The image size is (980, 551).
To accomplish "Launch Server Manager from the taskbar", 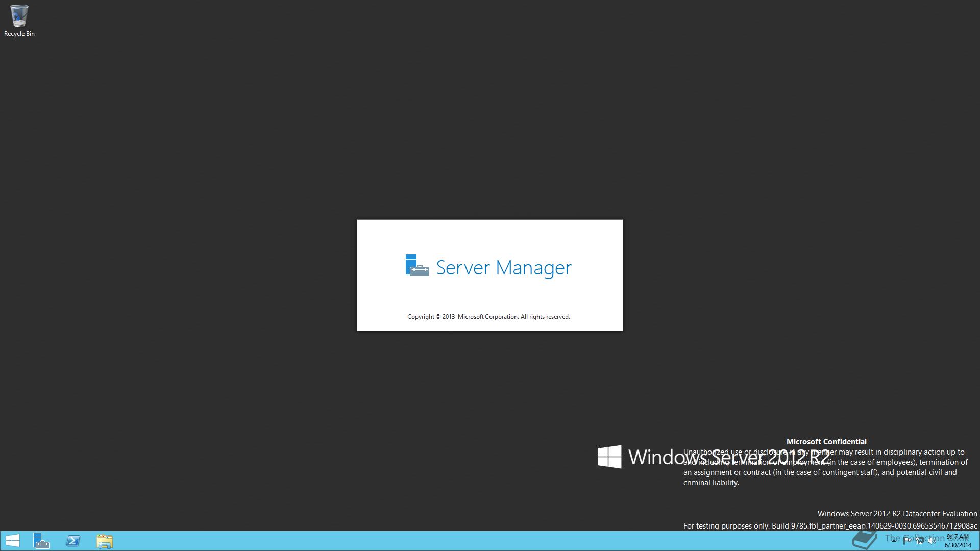I will coord(41,541).
